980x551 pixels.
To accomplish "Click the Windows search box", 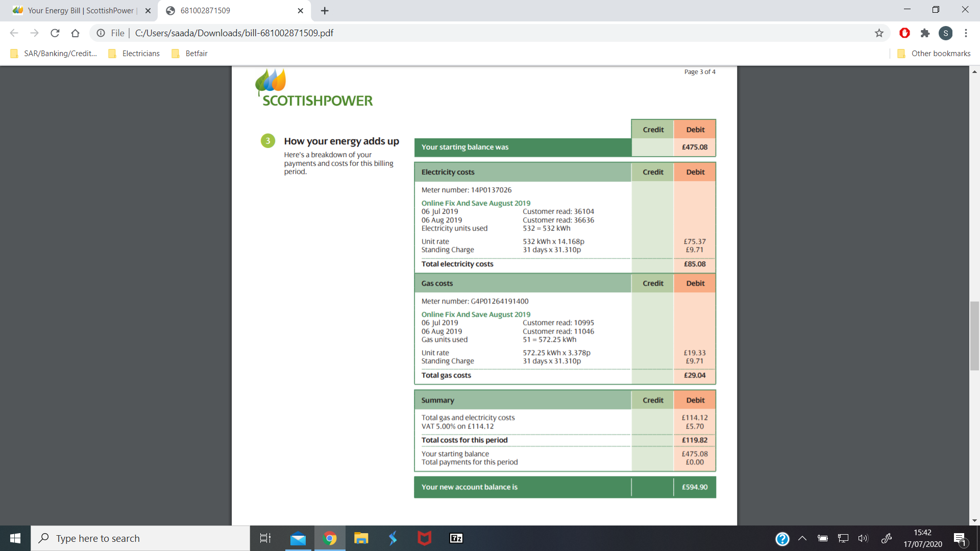I will (x=140, y=538).
